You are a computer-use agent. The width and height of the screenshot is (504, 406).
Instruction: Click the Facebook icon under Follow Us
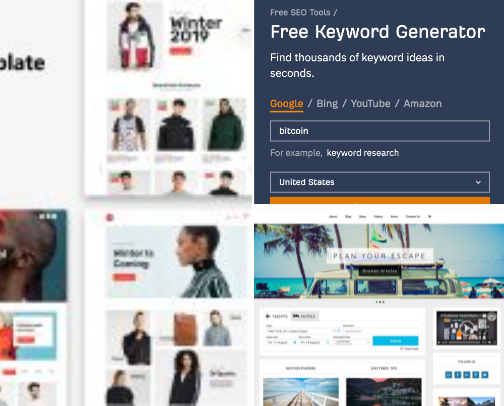(458, 375)
